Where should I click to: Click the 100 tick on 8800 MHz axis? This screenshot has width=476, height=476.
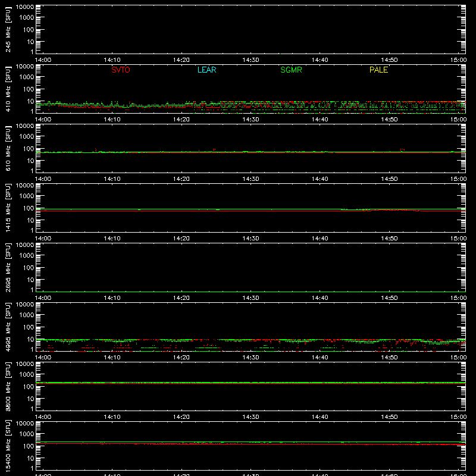pyautogui.click(x=29, y=387)
